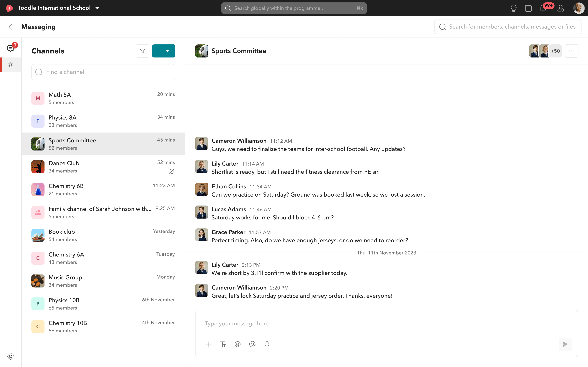
Task: Open text formatting options icon
Action: point(223,344)
